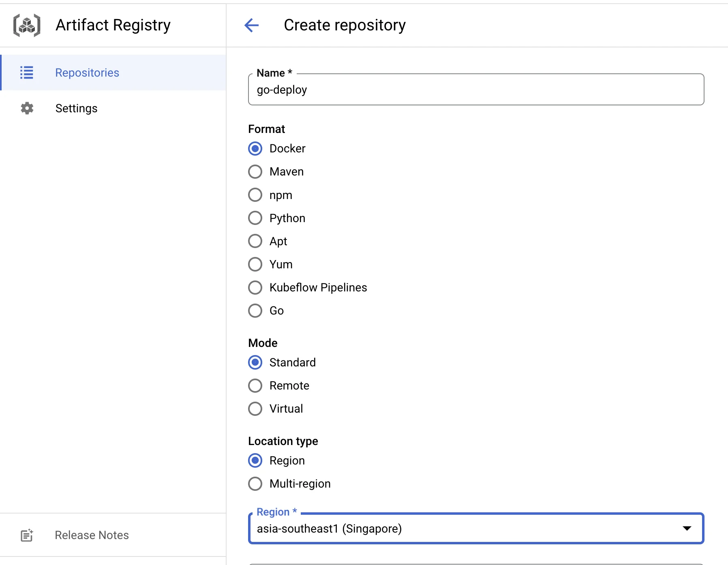The height and width of the screenshot is (565, 728).
Task: Pick Kubeflow Pipelines format
Action: (255, 287)
